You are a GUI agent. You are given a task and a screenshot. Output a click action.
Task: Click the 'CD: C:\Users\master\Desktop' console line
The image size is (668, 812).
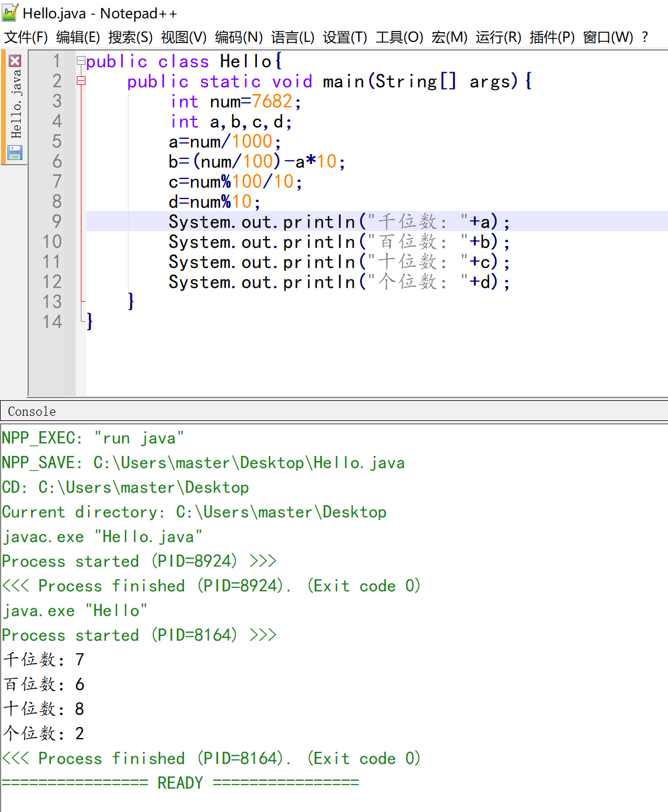point(125,487)
